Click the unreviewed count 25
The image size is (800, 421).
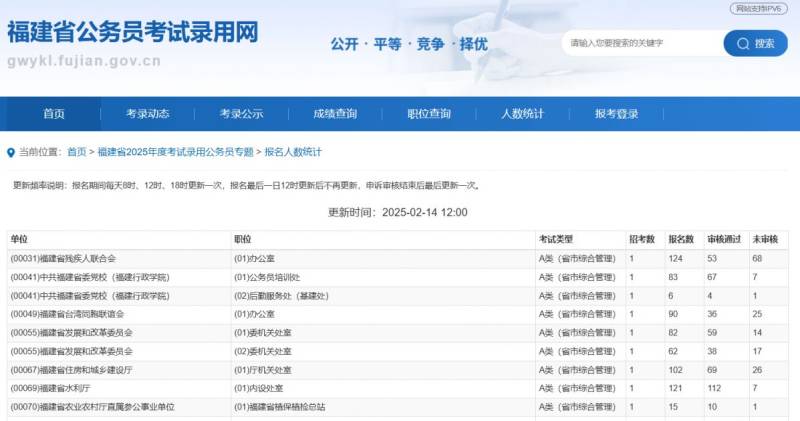757,314
